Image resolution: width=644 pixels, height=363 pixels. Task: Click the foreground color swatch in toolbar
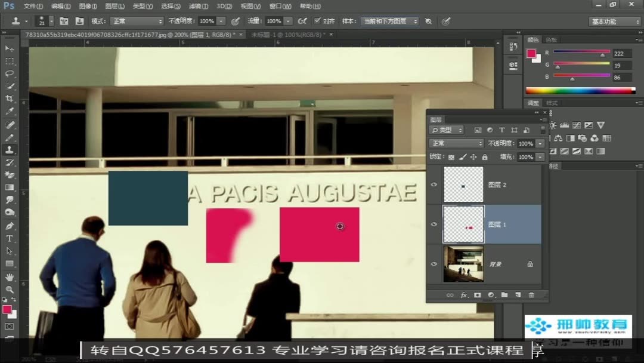pos(7,309)
